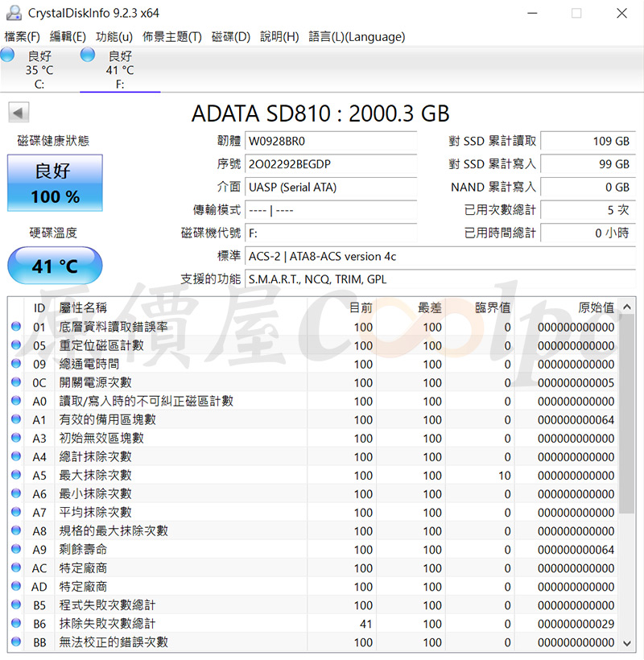This screenshot has height=660, width=644.
Task: Click the ADATA SD810 : 2000.3 GB title
Action: (x=320, y=113)
